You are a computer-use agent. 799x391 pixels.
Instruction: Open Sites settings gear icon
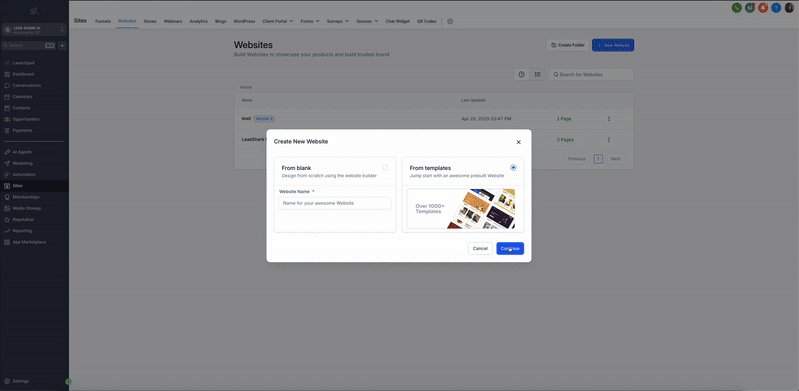pos(450,21)
